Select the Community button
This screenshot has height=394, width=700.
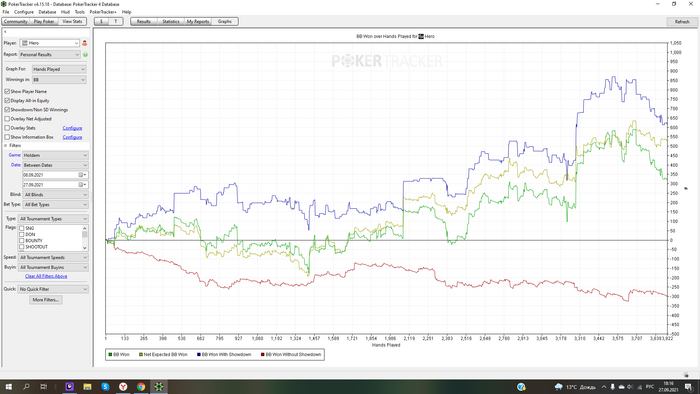point(16,21)
